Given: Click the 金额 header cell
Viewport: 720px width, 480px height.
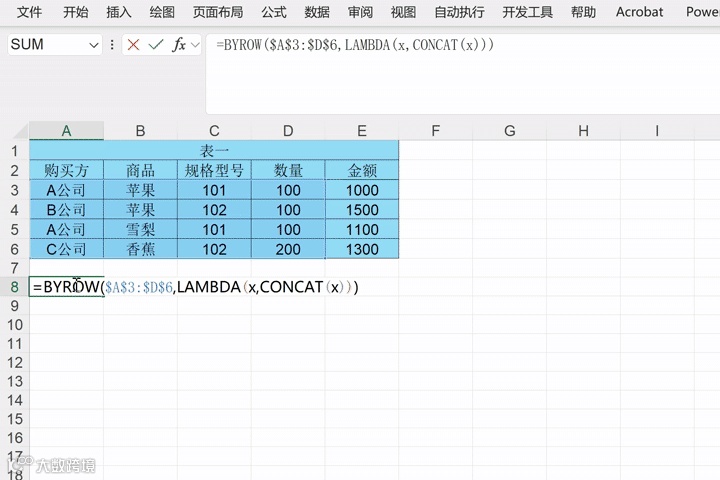Looking at the screenshot, I should [x=362, y=170].
